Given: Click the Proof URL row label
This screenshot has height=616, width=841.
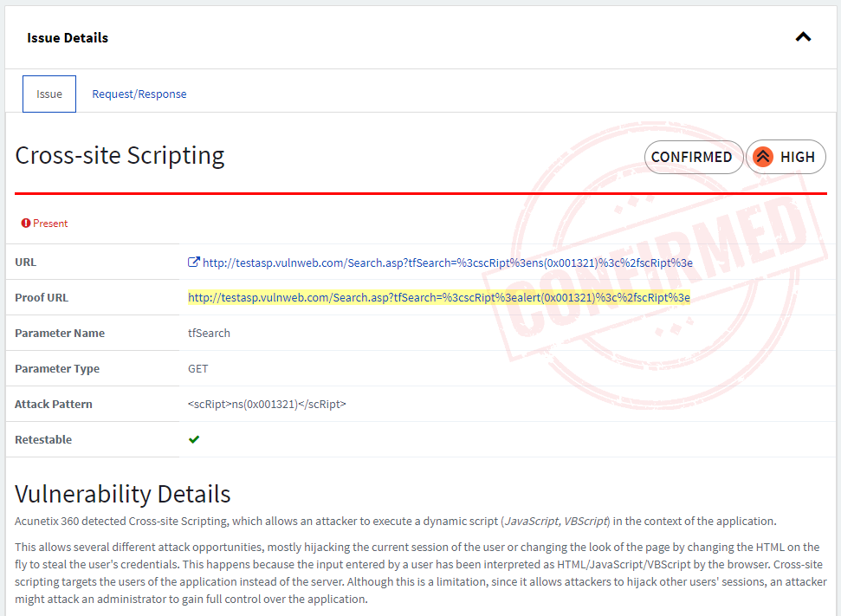Looking at the screenshot, I should [x=42, y=298].
